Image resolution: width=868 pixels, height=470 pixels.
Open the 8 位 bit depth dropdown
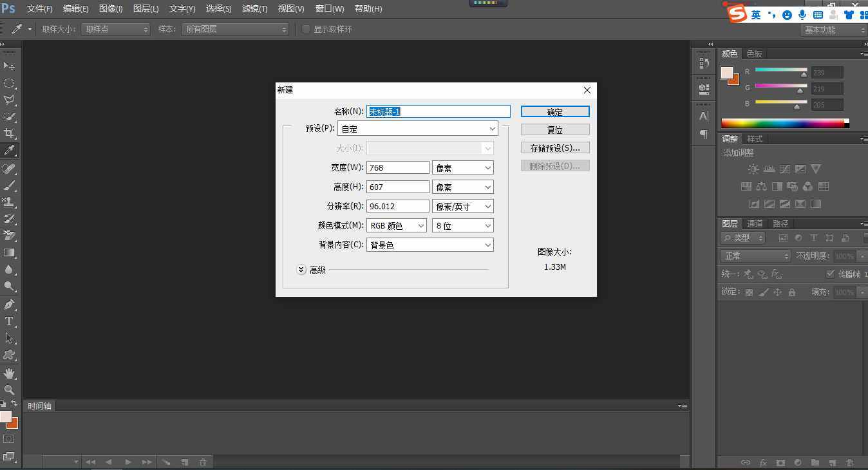(x=463, y=225)
